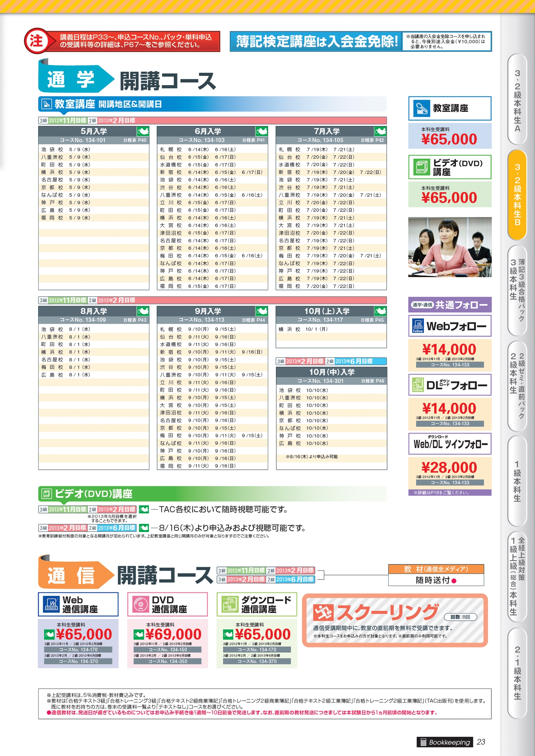Image resolution: width=535 pixels, height=756 pixels.
Task: Open the 1級本科生 side tab
Action: (517, 481)
